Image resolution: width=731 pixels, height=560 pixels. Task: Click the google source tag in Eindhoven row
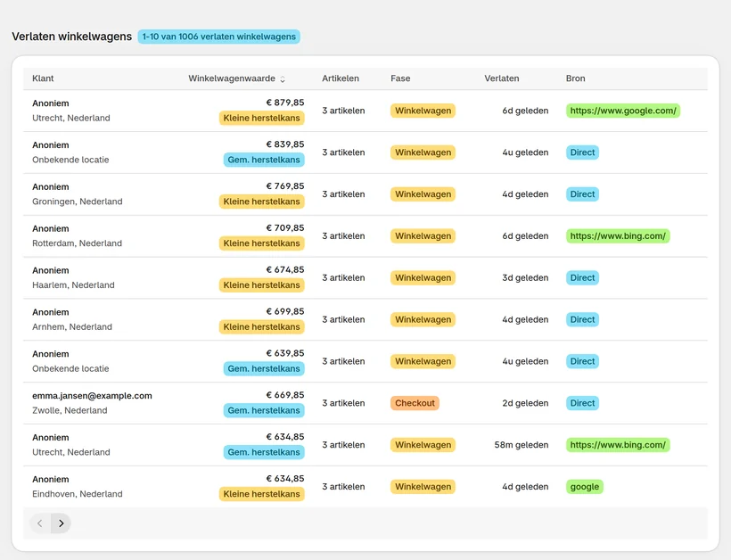coord(585,486)
